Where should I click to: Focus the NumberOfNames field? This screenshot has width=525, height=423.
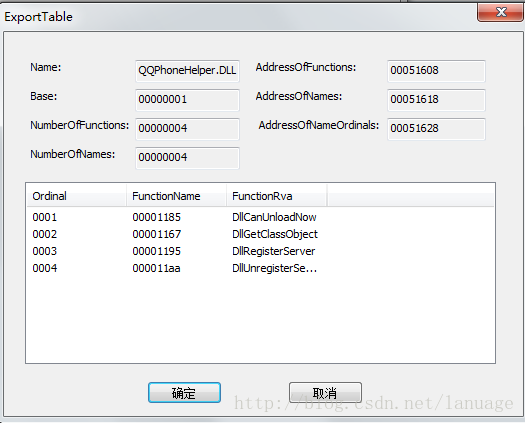(x=187, y=157)
